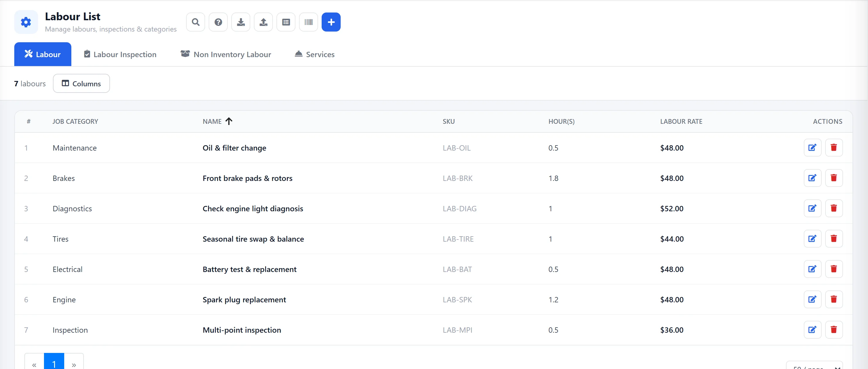Add a new labour with plus button
The height and width of the screenshot is (369, 868).
[x=331, y=22]
